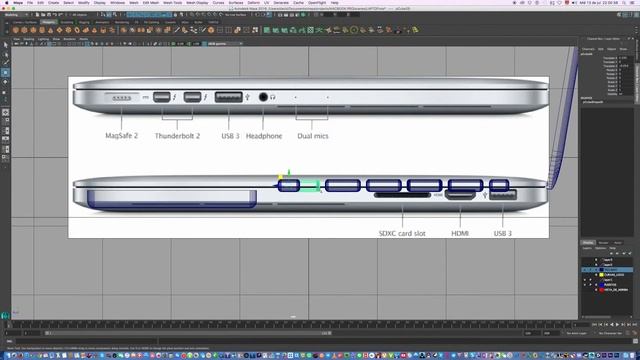
Task: Select the Anim tab in layer editor
Action: coord(618,243)
